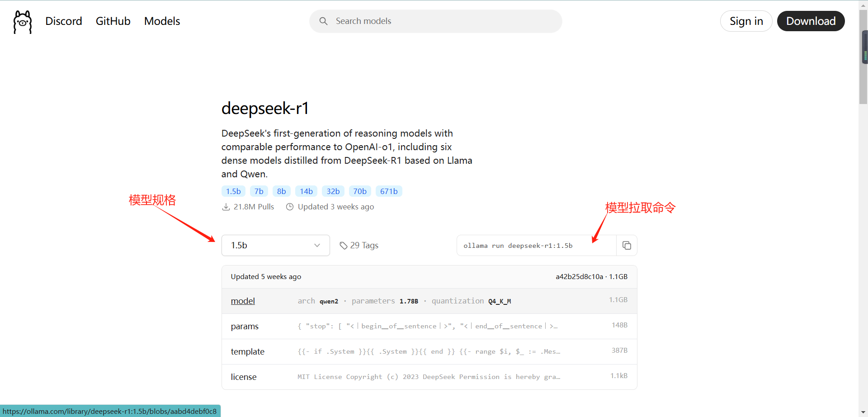This screenshot has height=417, width=868.
Task: Open the license file row
Action: (x=429, y=377)
